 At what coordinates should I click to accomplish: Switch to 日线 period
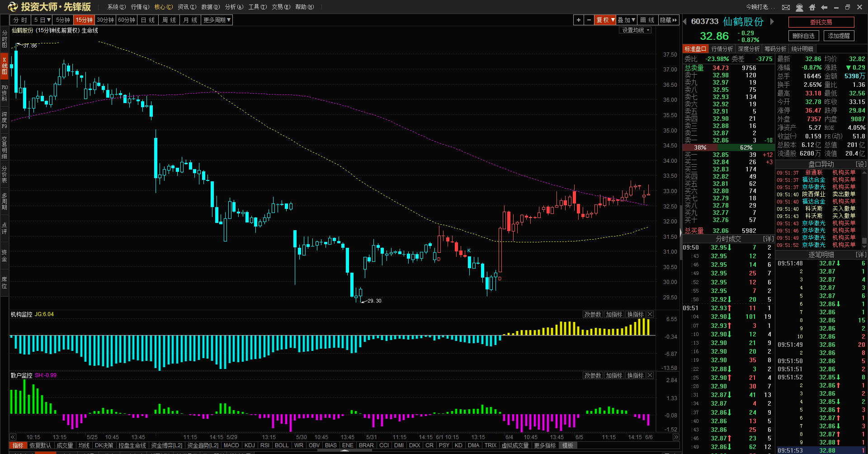(148, 20)
